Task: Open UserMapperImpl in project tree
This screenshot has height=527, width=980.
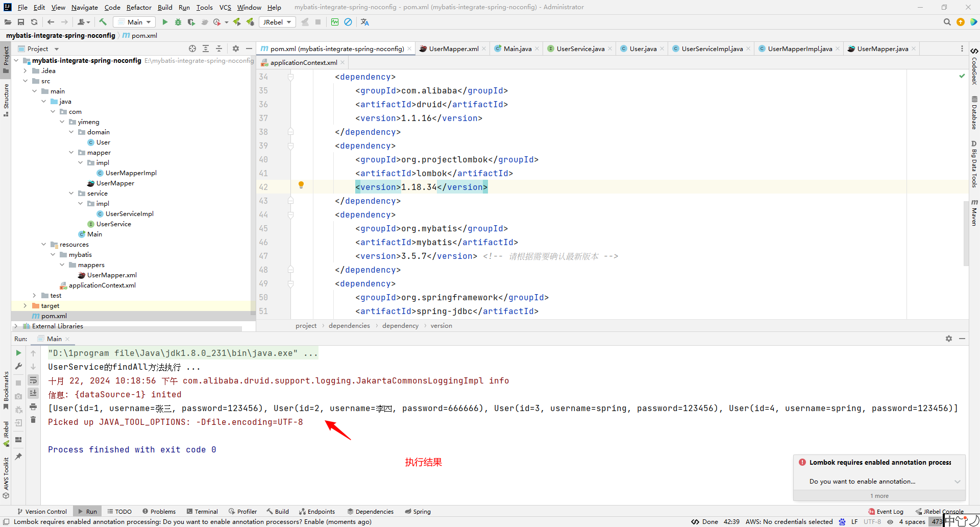Action: point(131,173)
